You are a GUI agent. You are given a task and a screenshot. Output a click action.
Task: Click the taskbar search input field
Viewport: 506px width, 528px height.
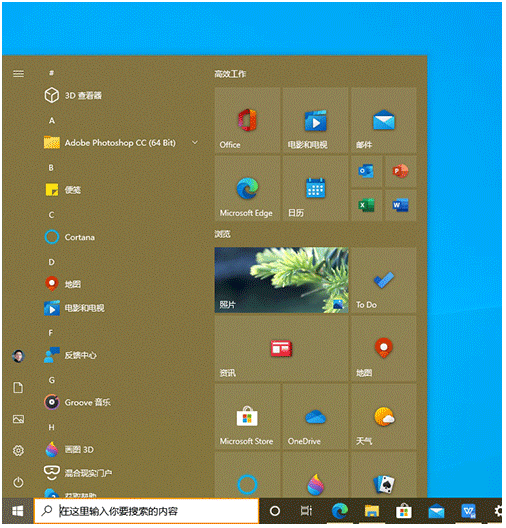click(147, 512)
